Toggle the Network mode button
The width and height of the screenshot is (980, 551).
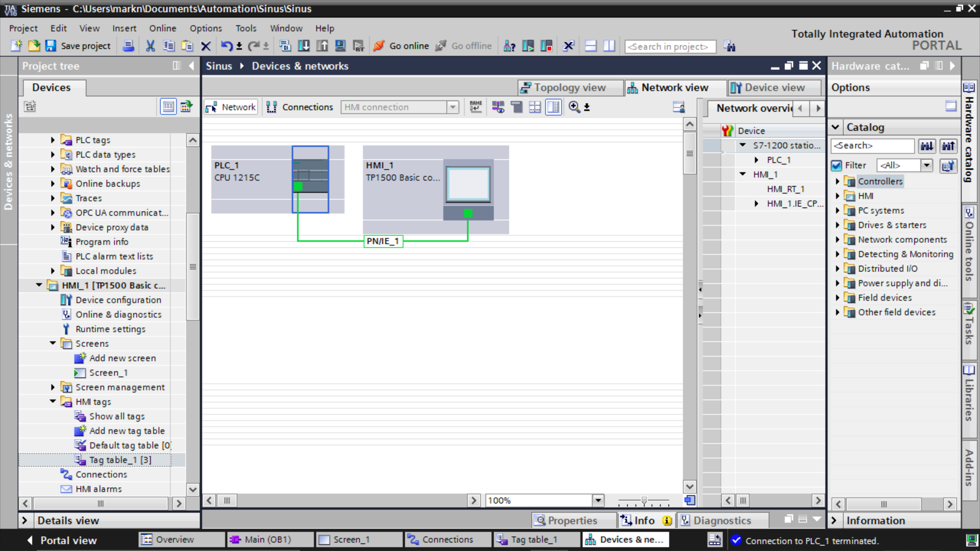click(231, 107)
